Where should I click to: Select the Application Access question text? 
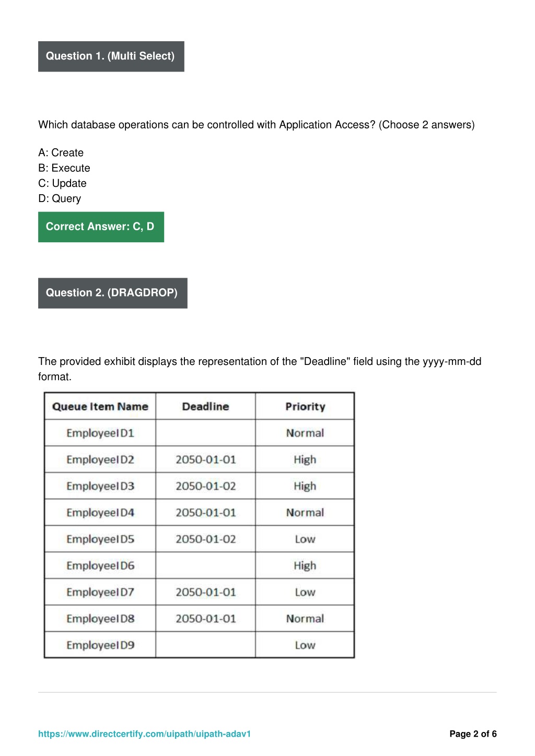[x=257, y=125]
